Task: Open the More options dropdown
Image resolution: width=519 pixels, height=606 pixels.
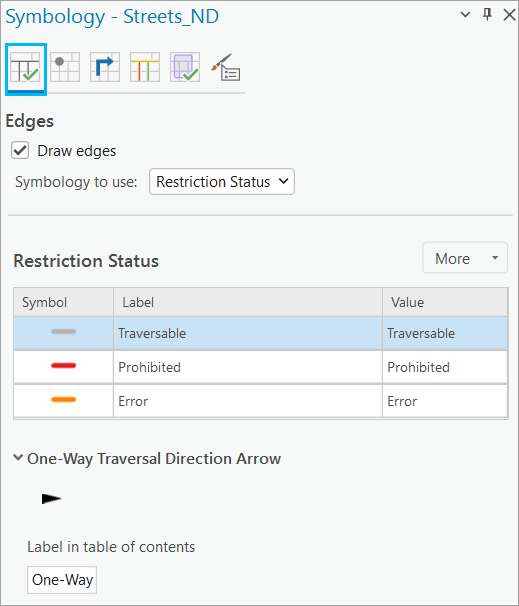Action: click(x=465, y=258)
